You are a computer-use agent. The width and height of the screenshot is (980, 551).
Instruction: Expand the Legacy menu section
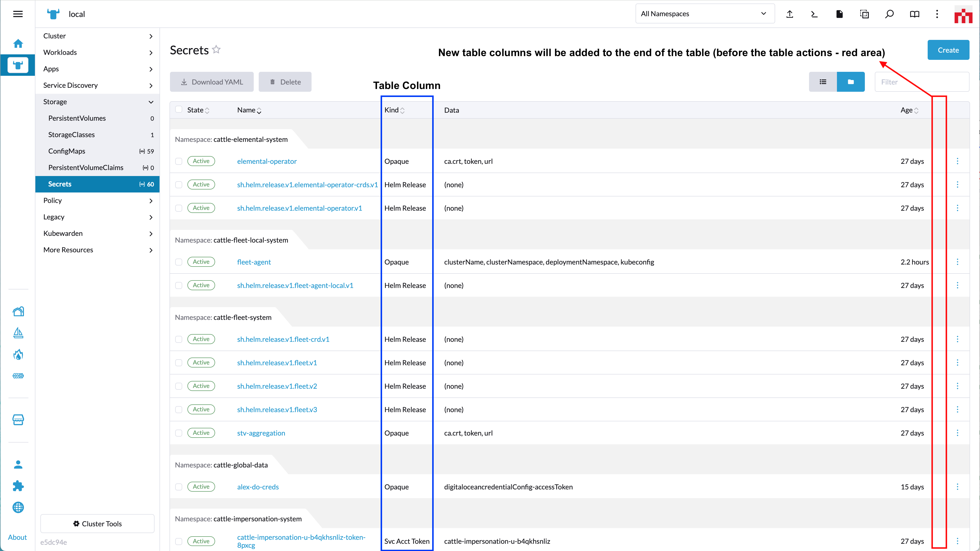[97, 217]
